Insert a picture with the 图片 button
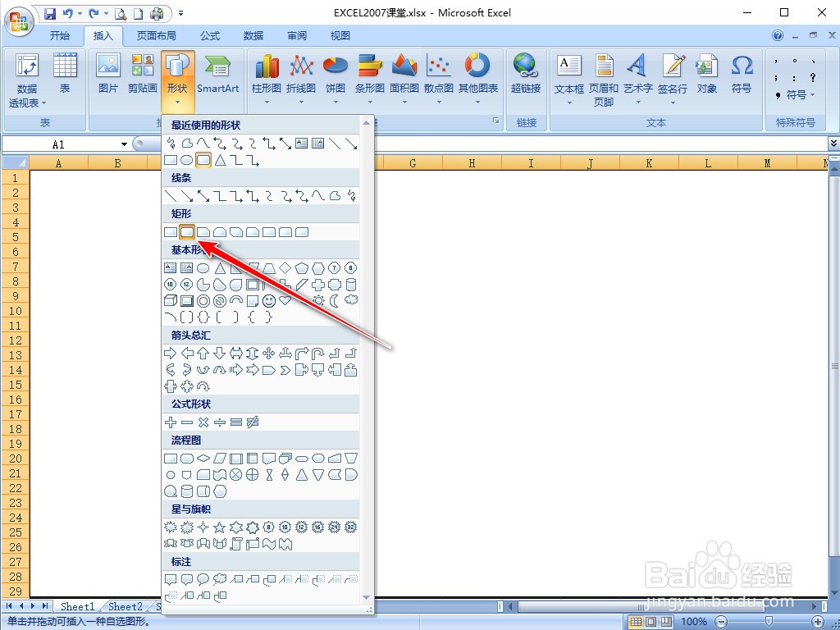Viewport: 840px width, 630px height. coord(108,74)
